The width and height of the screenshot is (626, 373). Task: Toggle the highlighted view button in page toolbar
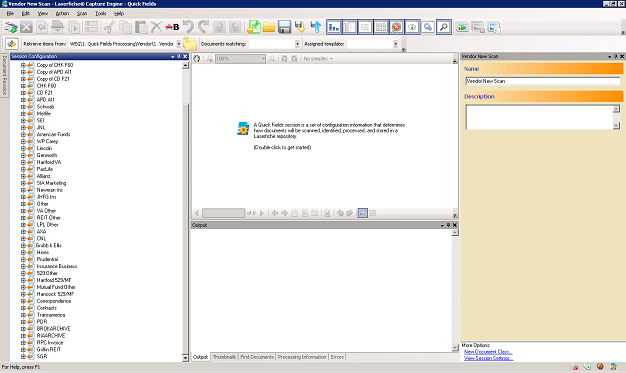(362, 213)
